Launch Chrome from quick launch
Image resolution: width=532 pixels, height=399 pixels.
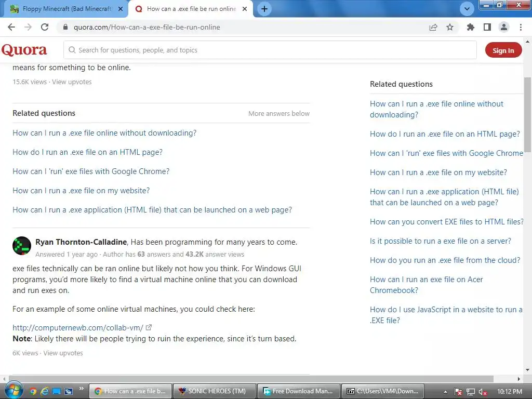click(33, 392)
